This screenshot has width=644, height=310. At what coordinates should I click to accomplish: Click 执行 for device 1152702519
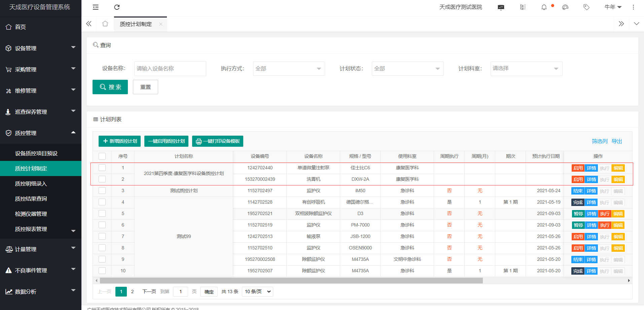(605, 225)
